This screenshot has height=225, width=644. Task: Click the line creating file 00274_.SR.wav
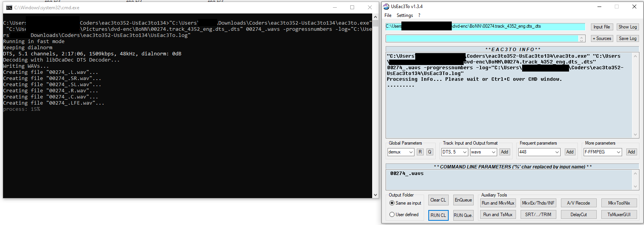tap(52, 78)
